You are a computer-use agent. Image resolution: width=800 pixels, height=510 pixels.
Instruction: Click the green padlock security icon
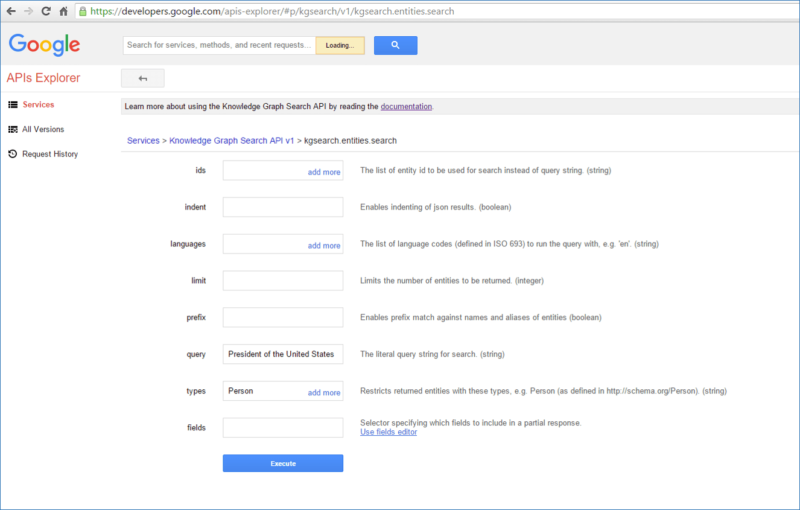click(83, 11)
